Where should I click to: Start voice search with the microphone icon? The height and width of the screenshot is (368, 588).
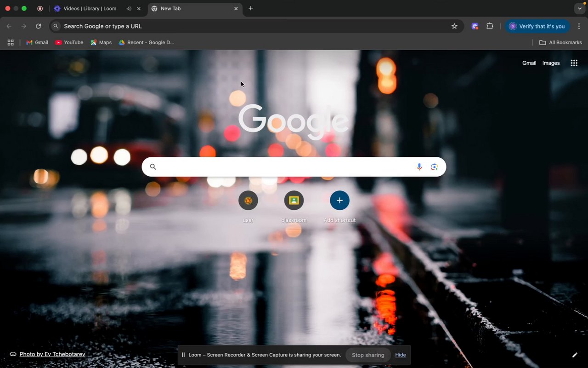pyautogui.click(x=419, y=167)
